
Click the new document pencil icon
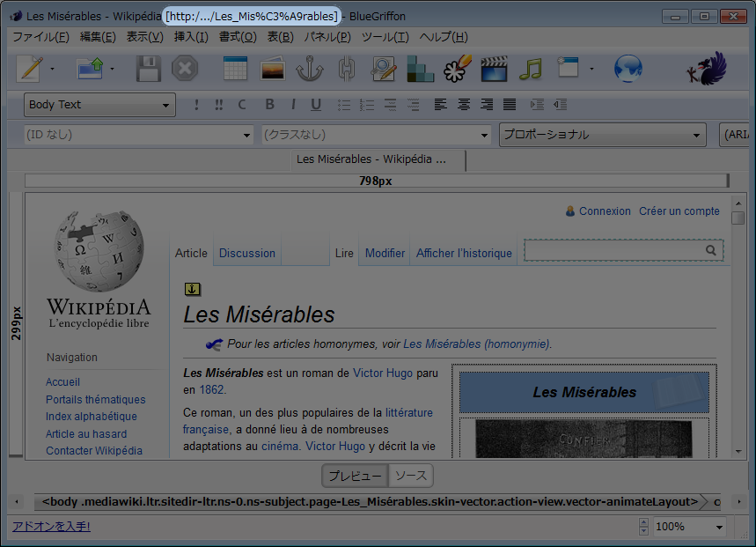[30, 69]
